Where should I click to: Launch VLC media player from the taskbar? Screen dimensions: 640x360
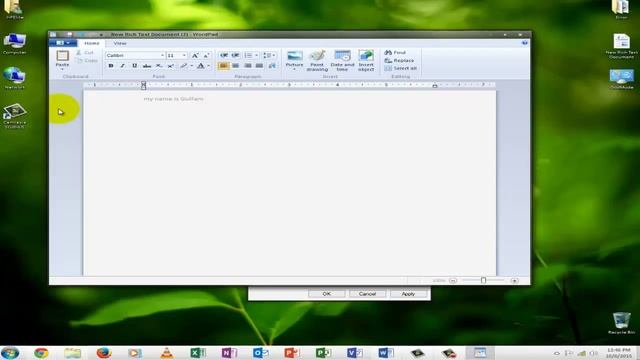167,353
